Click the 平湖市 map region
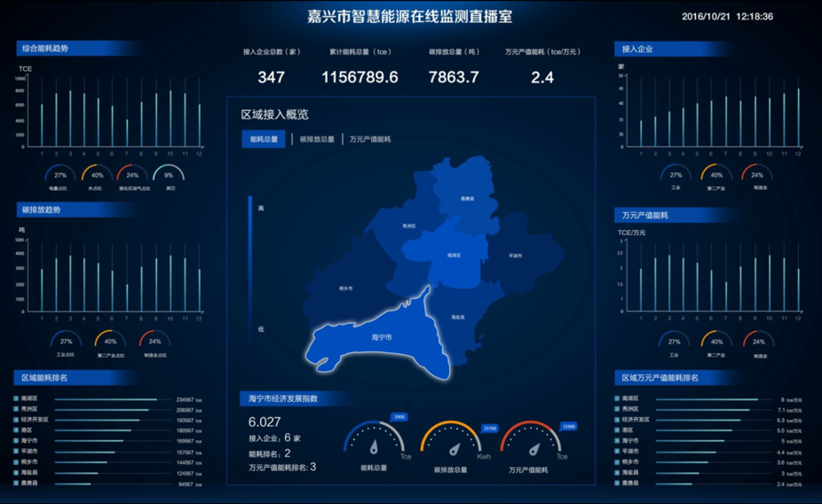 (516, 256)
